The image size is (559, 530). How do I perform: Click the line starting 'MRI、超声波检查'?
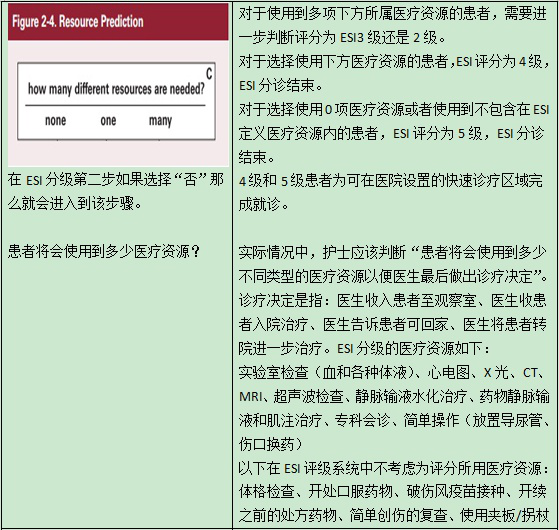pos(394,396)
